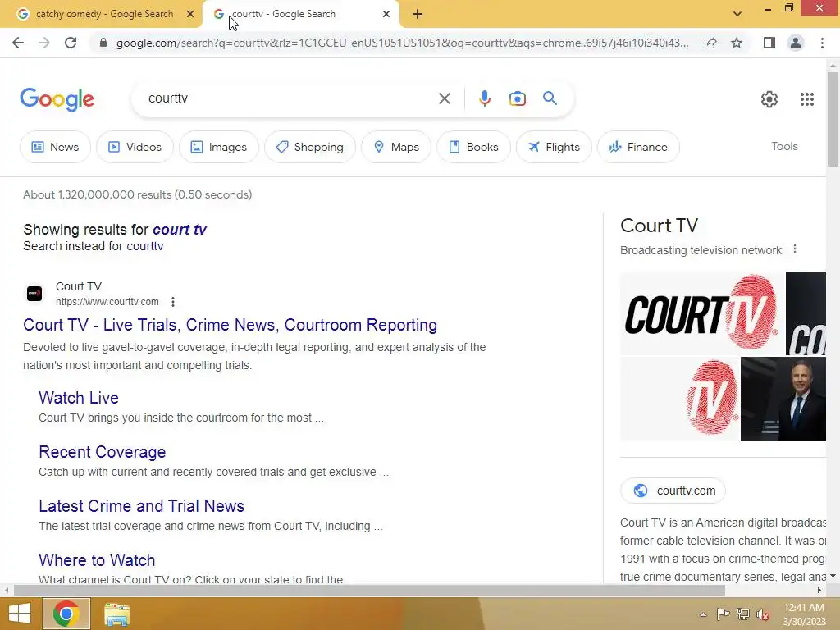Image resolution: width=840 pixels, height=630 pixels.
Task: Open the Chrome profile avatar
Action: pos(796,43)
